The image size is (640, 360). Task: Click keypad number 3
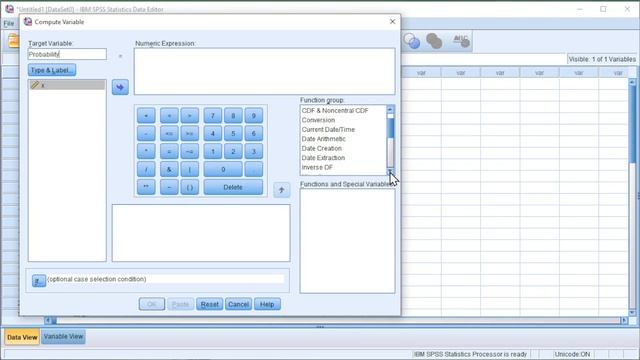point(253,151)
